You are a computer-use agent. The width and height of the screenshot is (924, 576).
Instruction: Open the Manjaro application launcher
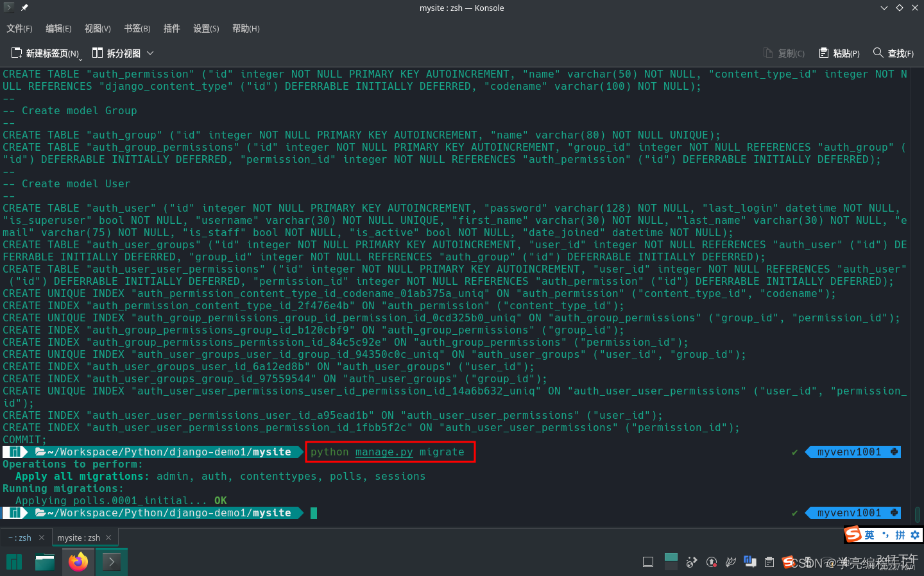pos(14,562)
